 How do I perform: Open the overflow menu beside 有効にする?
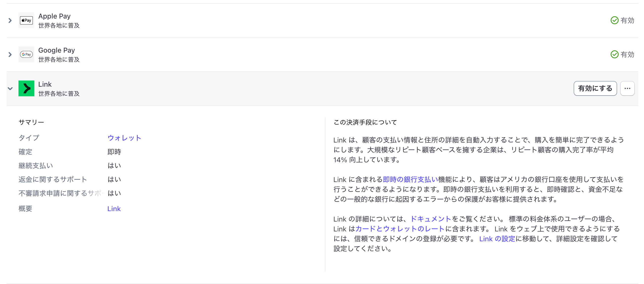coord(627,88)
